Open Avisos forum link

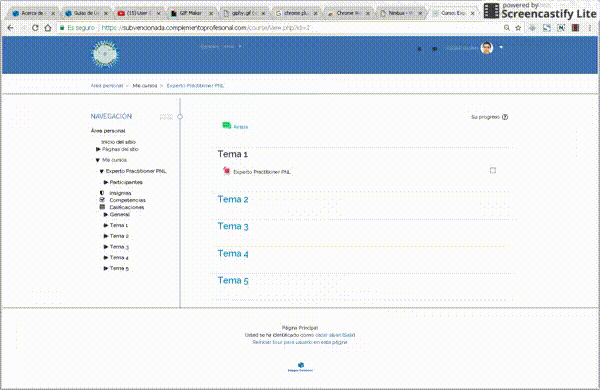pos(241,127)
